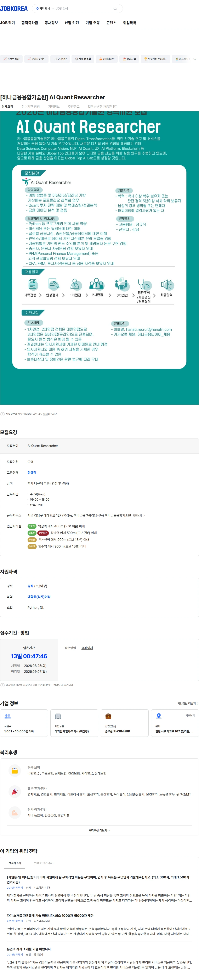Open the 홈페이지 application link
The width and height of the screenshot is (199, 980).
coord(87,648)
